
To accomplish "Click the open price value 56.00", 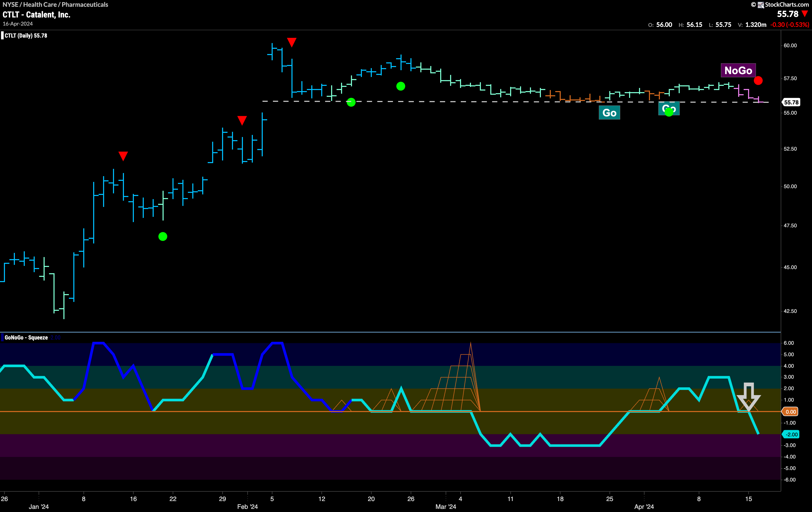I will 664,25.
